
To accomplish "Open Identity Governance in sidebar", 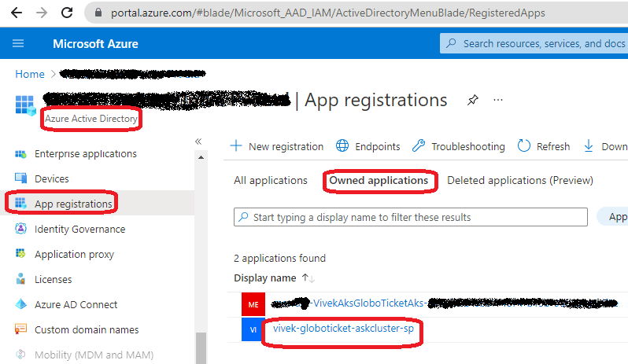I will (79, 230).
